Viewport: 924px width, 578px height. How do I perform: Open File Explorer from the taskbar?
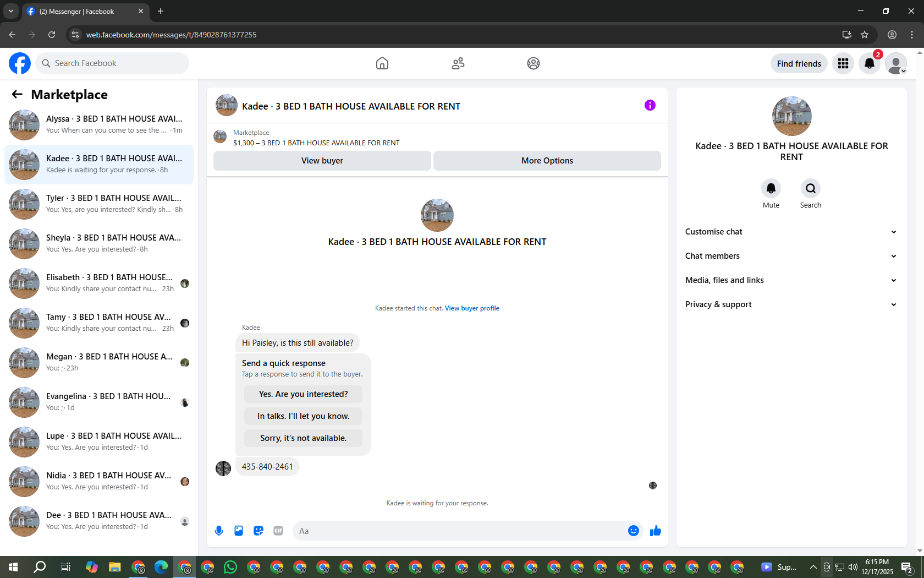[115, 567]
